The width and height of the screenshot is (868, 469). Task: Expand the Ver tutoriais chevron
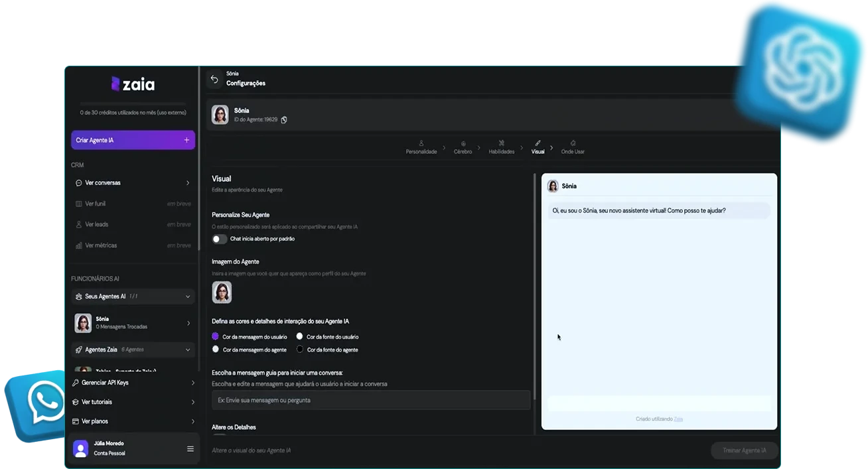pos(193,402)
